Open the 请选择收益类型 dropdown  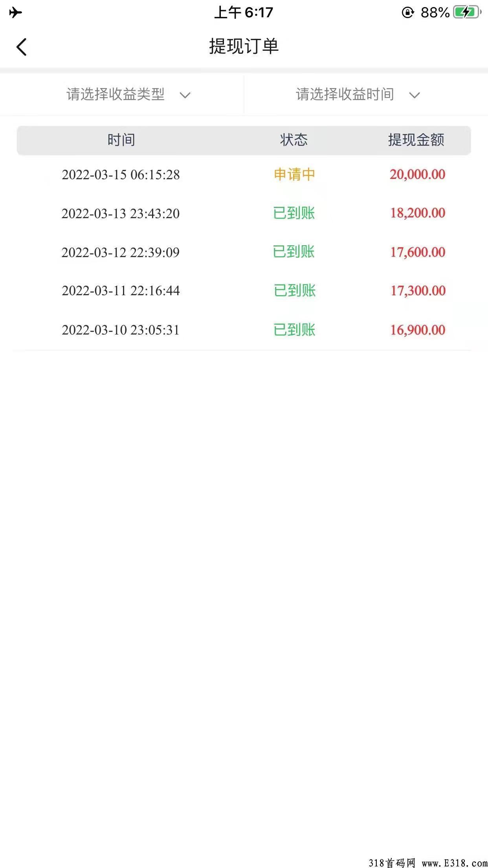[x=116, y=94]
